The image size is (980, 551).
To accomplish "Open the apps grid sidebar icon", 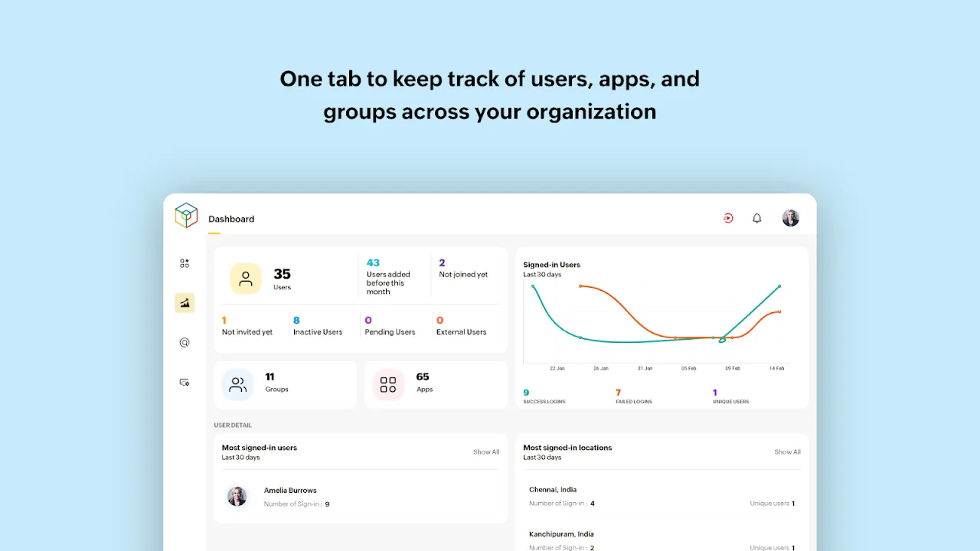I will 185,263.
